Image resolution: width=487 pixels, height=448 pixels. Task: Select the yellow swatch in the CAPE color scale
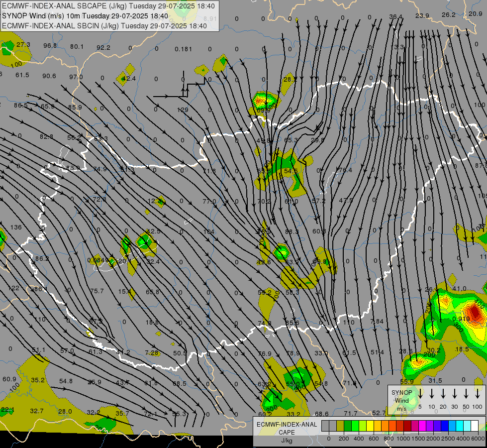370,426
